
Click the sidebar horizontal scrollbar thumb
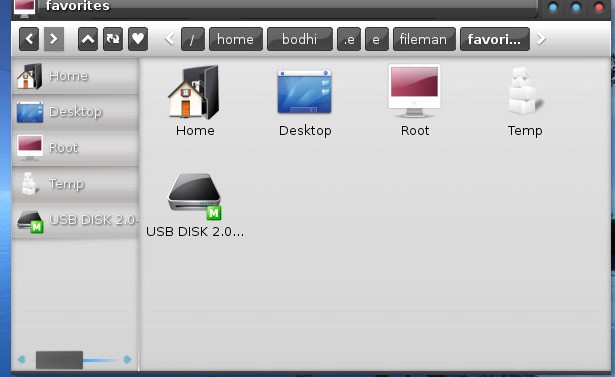pos(59,360)
